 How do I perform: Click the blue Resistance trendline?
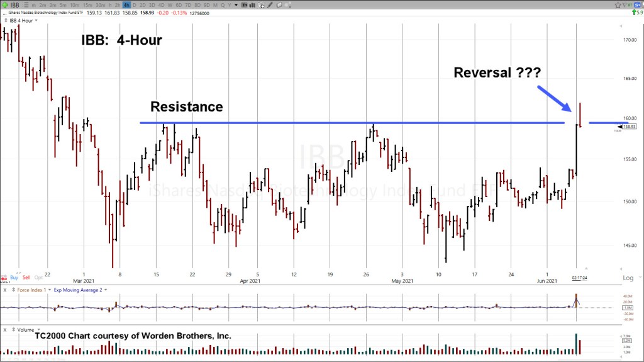[314, 123]
